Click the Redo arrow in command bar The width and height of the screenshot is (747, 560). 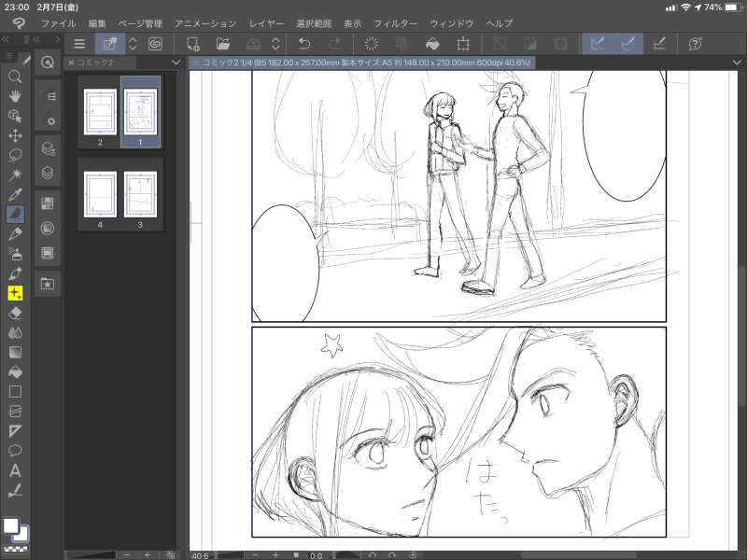335,44
